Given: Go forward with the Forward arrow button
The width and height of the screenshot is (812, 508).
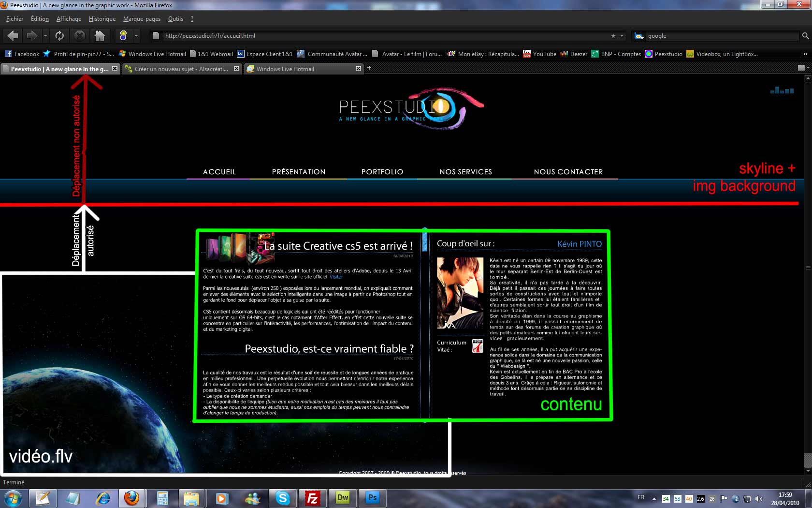Looking at the screenshot, I should tap(32, 36).
